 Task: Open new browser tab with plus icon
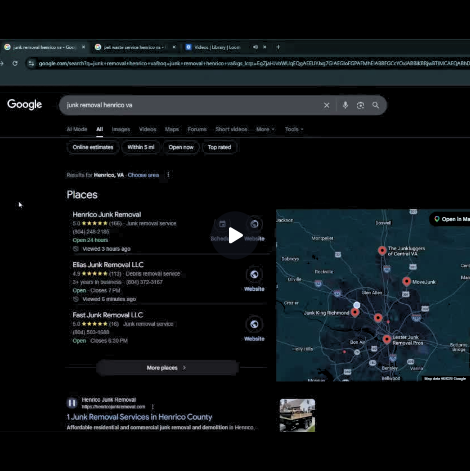[278, 47]
